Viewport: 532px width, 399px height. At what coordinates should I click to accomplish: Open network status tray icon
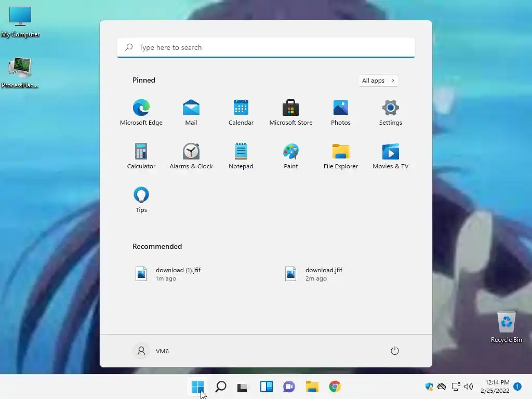click(x=456, y=387)
